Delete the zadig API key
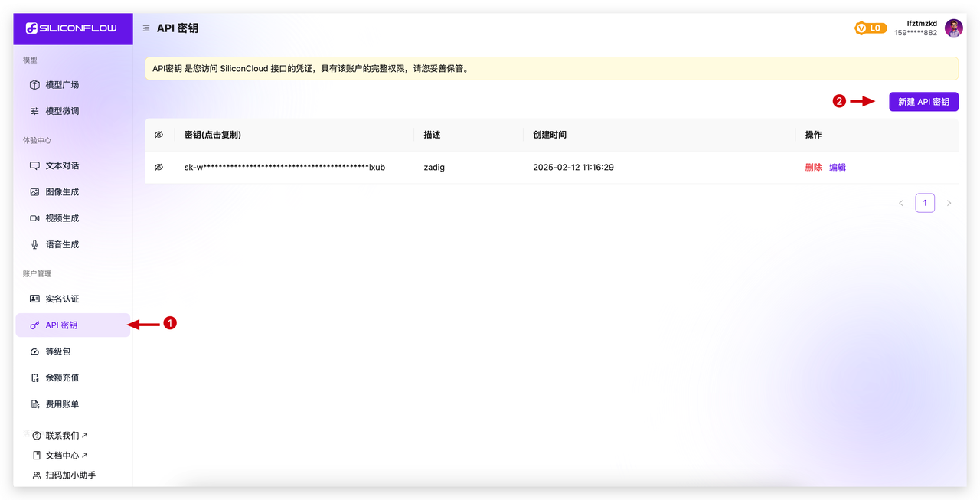 (x=813, y=167)
